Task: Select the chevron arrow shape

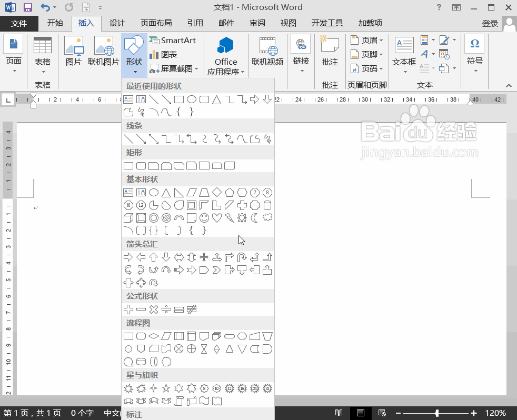Action: point(216,271)
